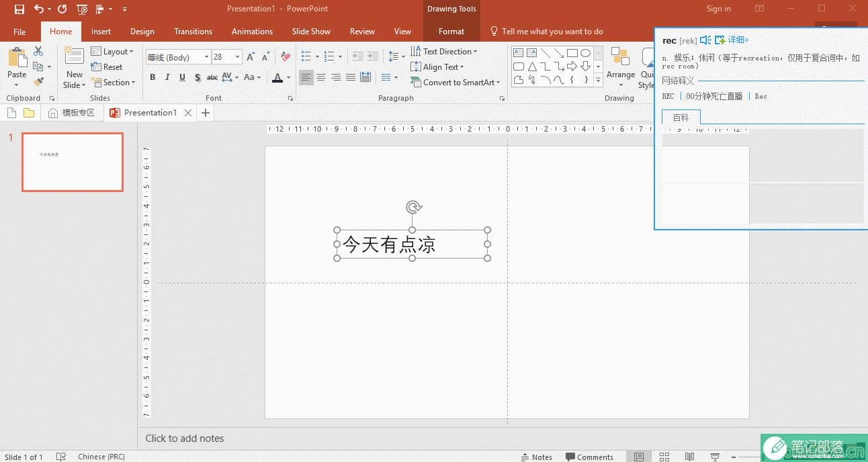Select the rectangle shape in the shapes gallery
Screen dimensions: 868x462
point(572,52)
